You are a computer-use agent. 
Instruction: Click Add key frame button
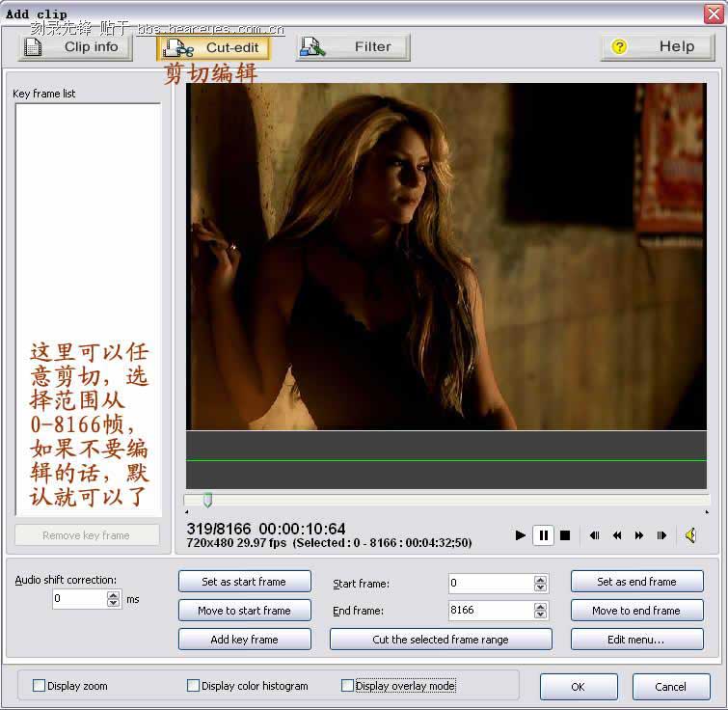(x=244, y=640)
